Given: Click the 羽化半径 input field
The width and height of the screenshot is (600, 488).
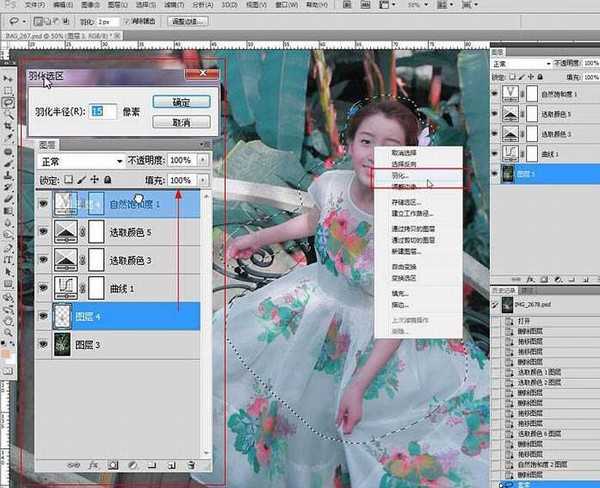Looking at the screenshot, I should click(x=103, y=111).
